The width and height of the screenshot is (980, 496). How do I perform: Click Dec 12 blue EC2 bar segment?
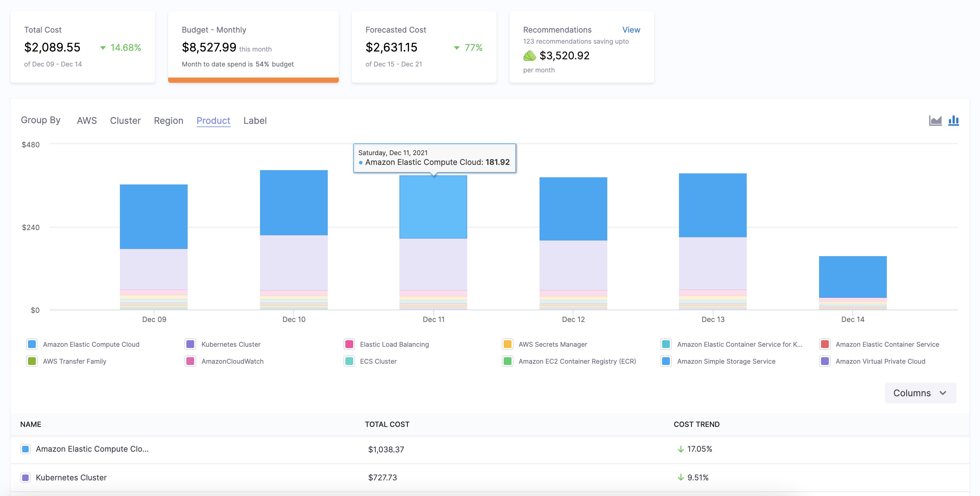pos(573,209)
